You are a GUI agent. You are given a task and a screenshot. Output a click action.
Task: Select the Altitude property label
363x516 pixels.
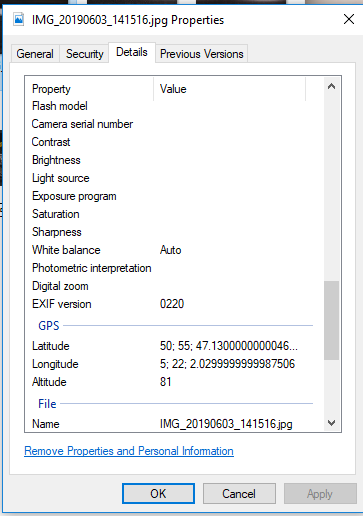click(49, 382)
